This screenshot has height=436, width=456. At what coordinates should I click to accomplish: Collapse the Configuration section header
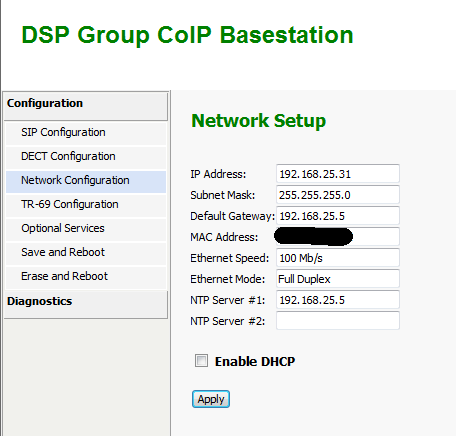pyautogui.click(x=86, y=106)
